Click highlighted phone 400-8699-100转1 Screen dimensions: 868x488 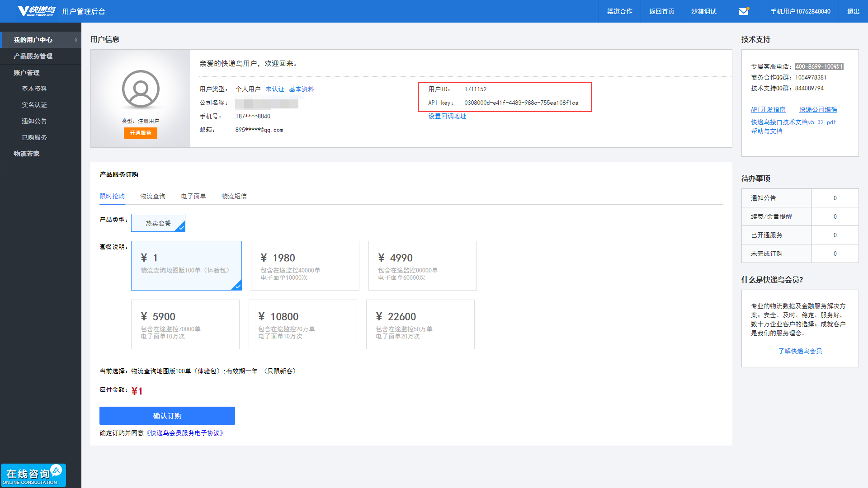click(x=819, y=66)
